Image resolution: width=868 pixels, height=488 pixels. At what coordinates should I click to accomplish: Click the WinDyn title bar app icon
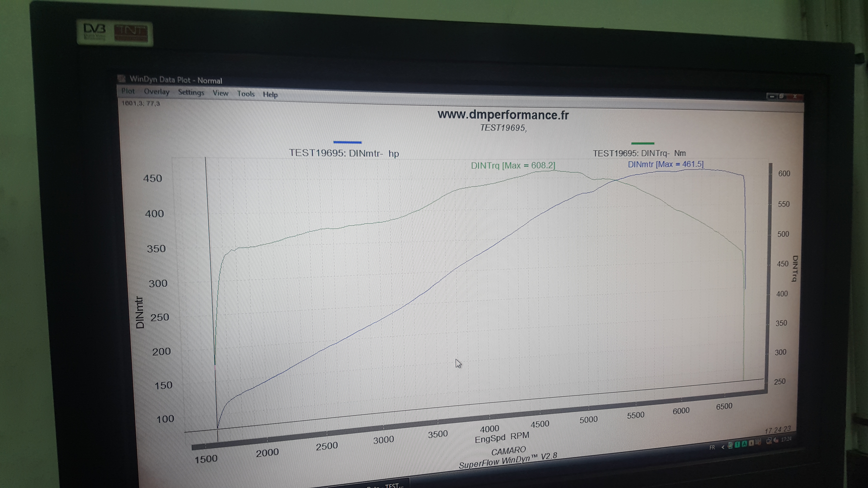tap(122, 78)
